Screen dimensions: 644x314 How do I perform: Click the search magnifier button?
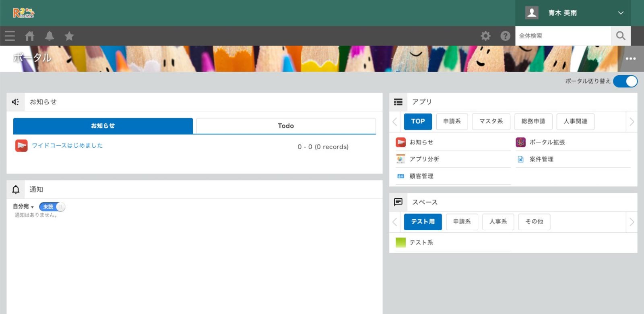click(x=621, y=36)
